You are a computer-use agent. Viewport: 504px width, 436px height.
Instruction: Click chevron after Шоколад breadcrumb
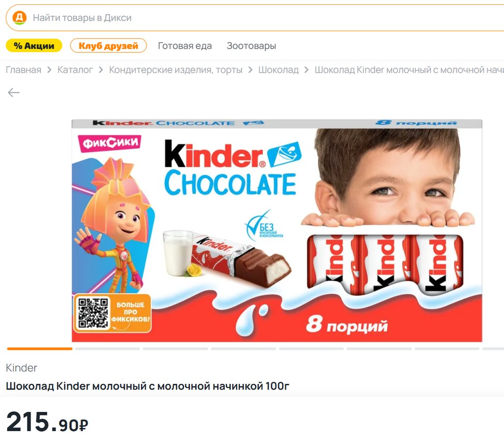(x=306, y=70)
